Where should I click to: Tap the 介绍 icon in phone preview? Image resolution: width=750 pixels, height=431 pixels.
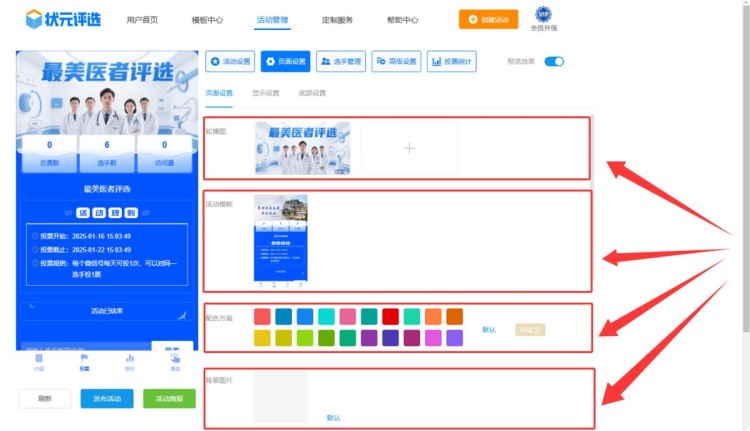click(x=39, y=361)
